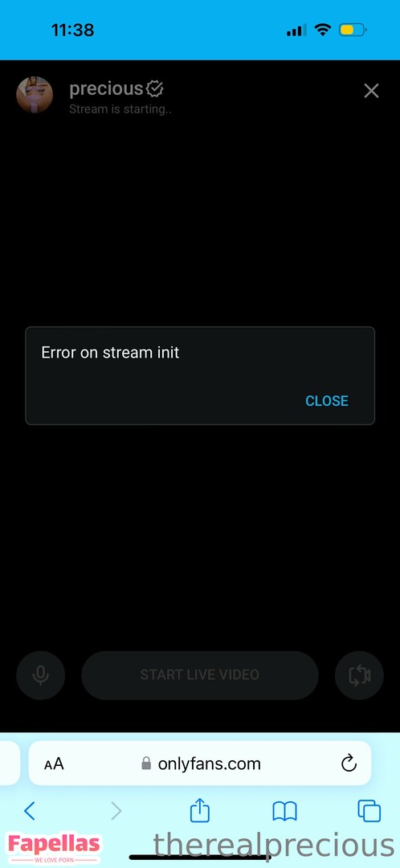Tap the clock showing 11:38
Image resolution: width=400 pixels, height=868 pixels.
[72, 30]
